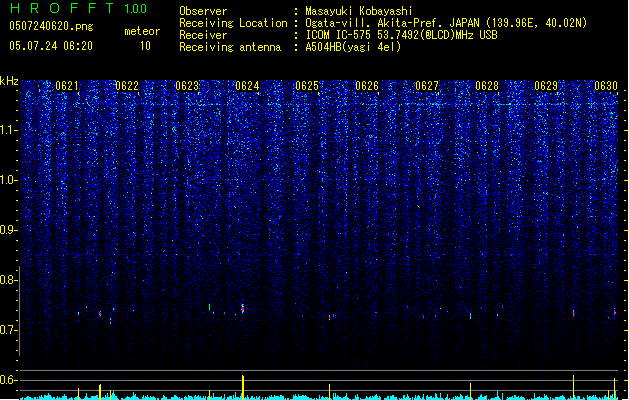Click the bright meteor echo near 0624
This screenshot has width=629, height=400.
click(243, 308)
